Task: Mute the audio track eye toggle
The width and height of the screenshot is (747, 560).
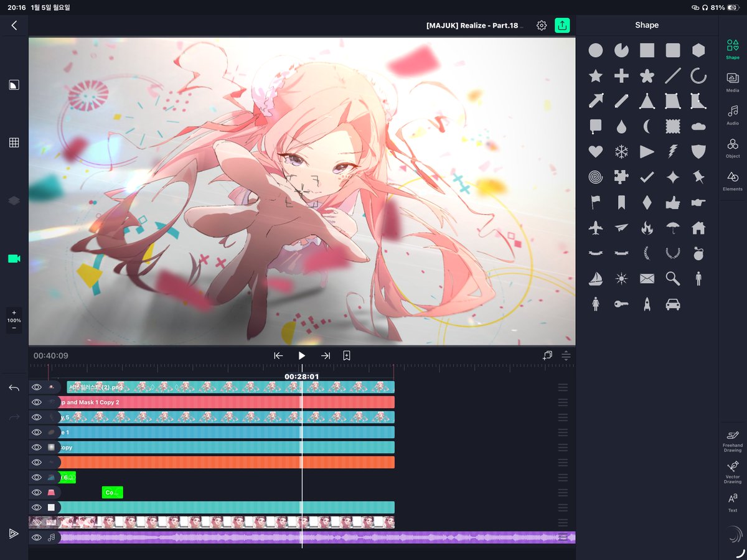Action: point(37,537)
